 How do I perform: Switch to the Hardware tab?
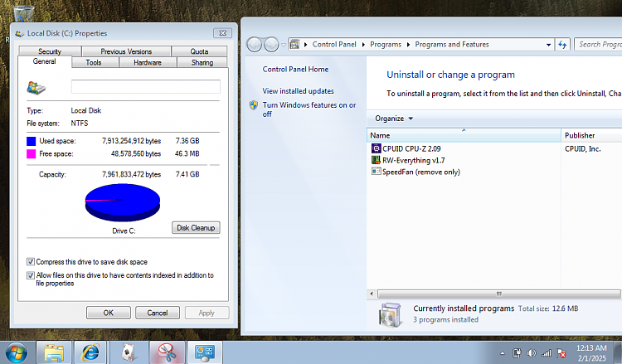148,62
